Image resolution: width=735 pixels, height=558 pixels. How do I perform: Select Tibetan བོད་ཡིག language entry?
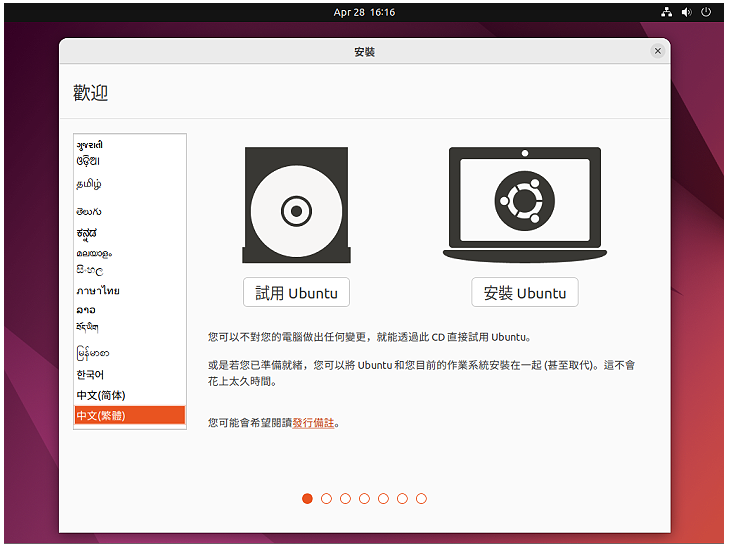[130, 327]
